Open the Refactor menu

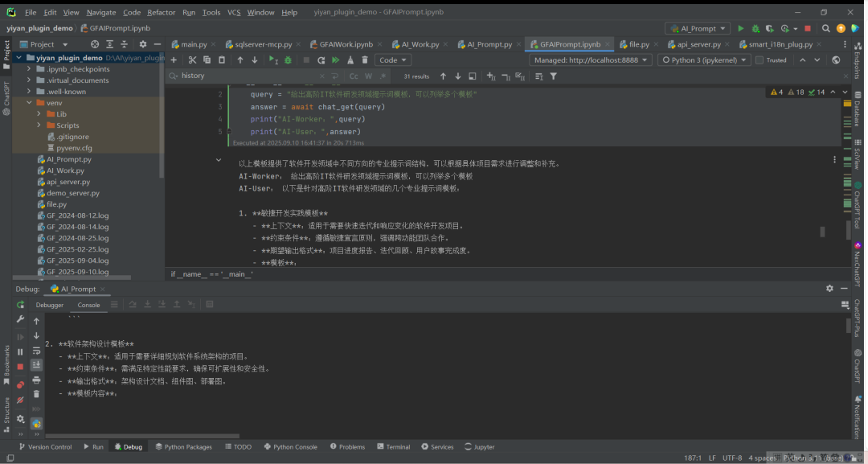click(x=161, y=12)
